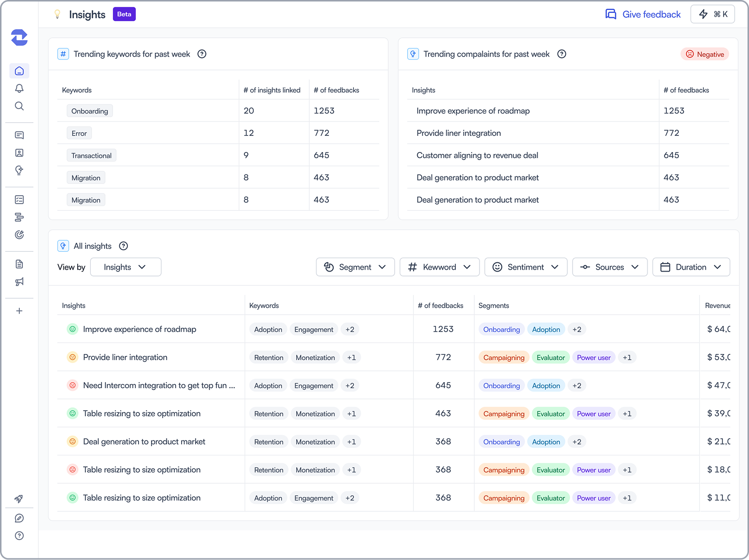Click the plus icon in sidebar
The height and width of the screenshot is (560, 749).
19,311
